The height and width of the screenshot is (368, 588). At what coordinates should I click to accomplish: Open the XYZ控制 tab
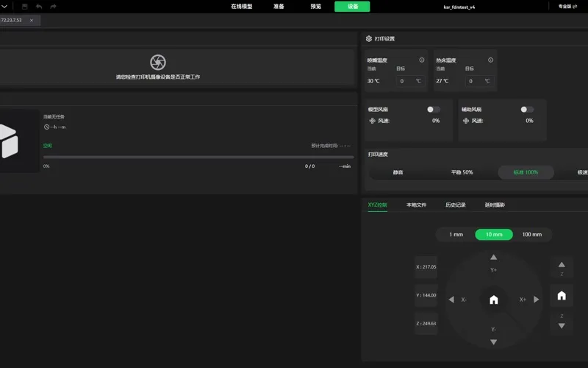(x=377, y=205)
